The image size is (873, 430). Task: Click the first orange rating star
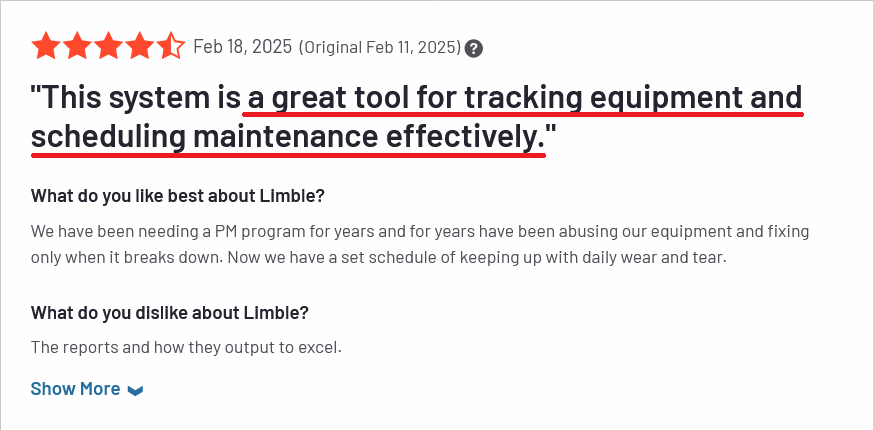(x=46, y=47)
